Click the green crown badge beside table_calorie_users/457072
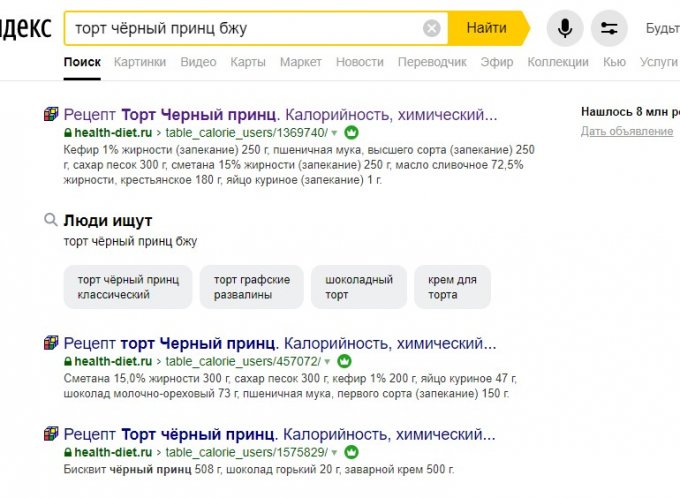Screen dimensions: 680x498 click(344, 361)
